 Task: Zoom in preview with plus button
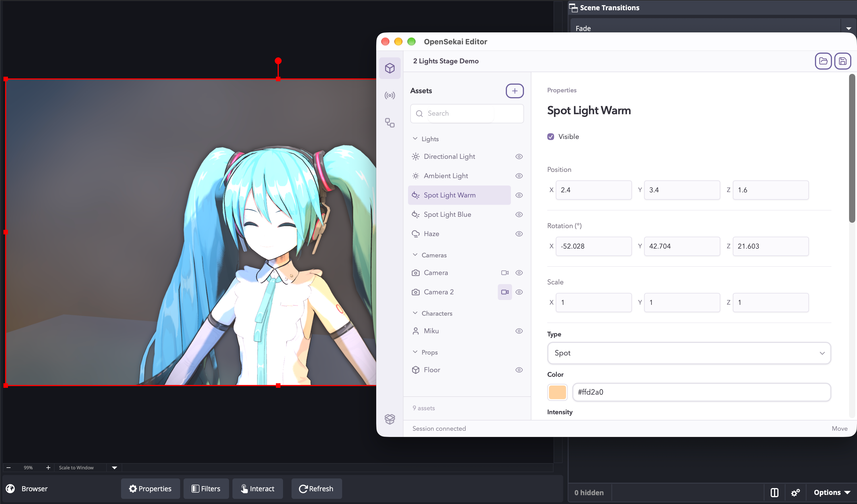click(x=48, y=468)
